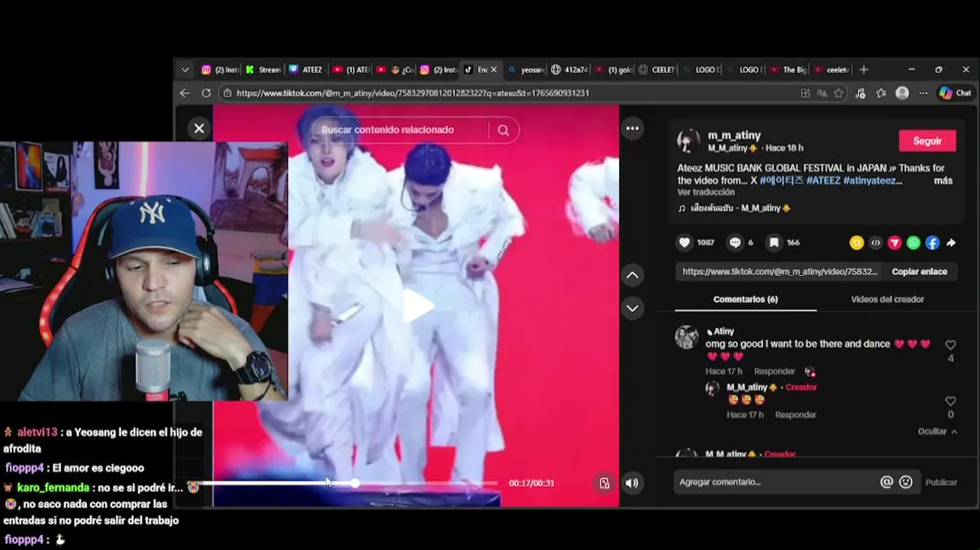Open Copilot Chat in browser toolbar

(955, 93)
